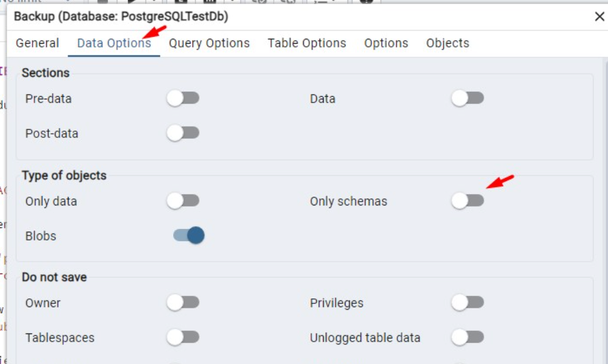Viewport: 608px width, 364px height.
Task: Switch to the General tab
Action: pyautogui.click(x=37, y=43)
